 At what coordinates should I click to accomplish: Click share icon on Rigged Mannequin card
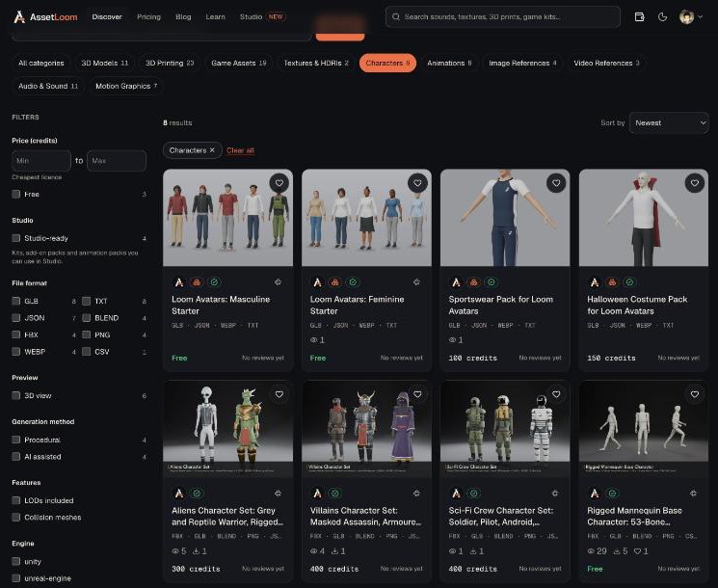pos(694,494)
